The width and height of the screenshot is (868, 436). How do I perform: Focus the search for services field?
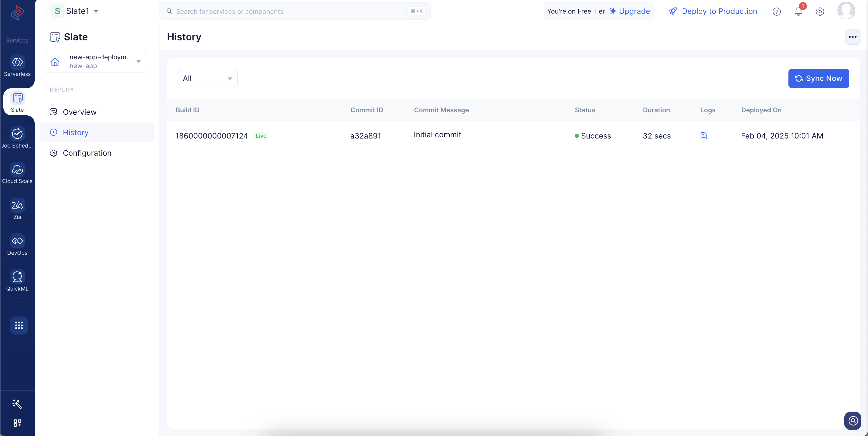click(295, 11)
